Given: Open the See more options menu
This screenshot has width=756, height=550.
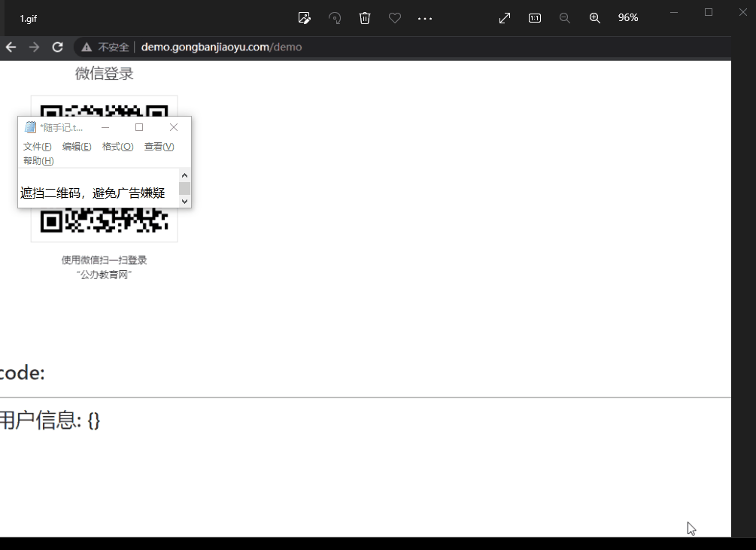Looking at the screenshot, I should pos(425,18).
